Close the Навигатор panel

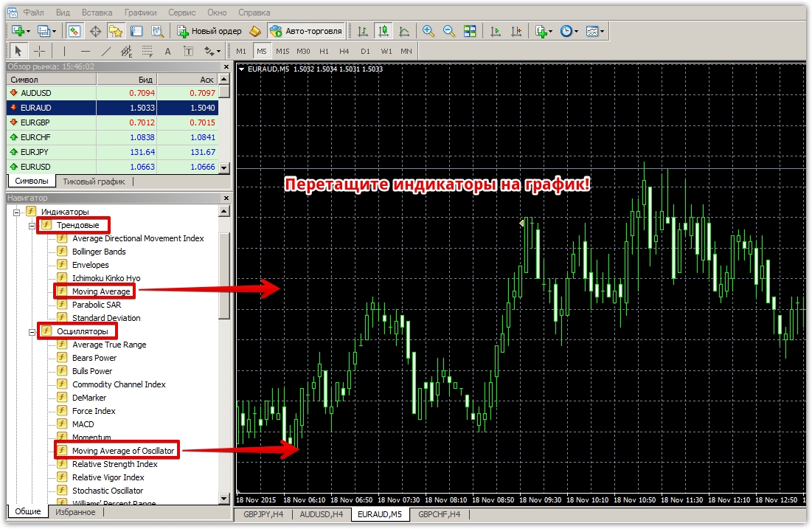pos(226,198)
